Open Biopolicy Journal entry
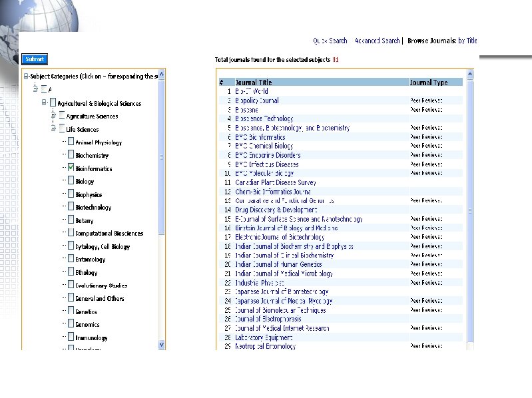Image resolution: width=532 pixels, height=398 pixels. (257, 100)
